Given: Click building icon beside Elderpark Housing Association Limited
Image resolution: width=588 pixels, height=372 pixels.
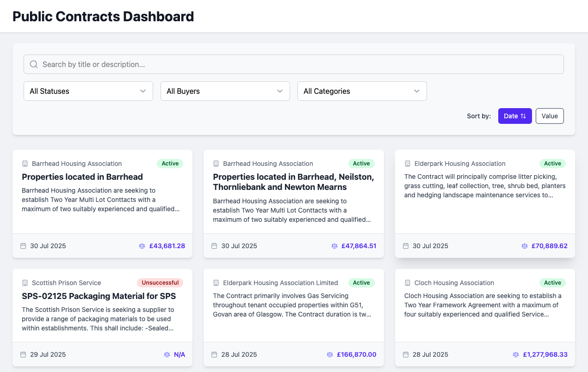Looking at the screenshot, I should coord(216,283).
